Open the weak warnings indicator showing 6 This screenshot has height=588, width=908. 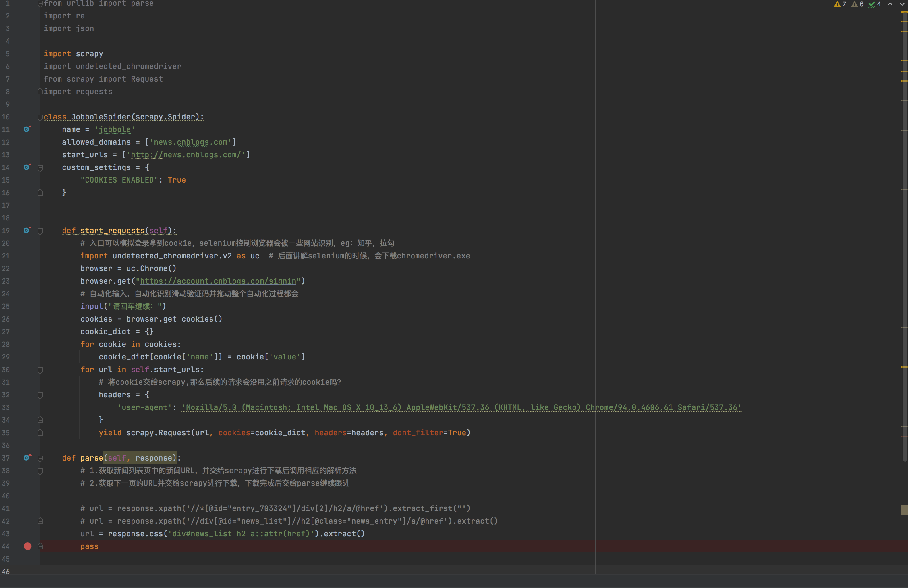[857, 4]
